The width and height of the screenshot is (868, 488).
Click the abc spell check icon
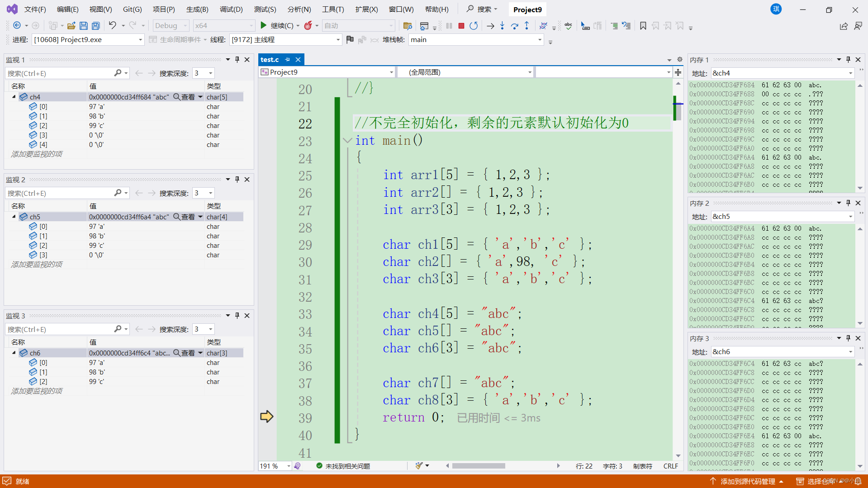coord(569,26)
